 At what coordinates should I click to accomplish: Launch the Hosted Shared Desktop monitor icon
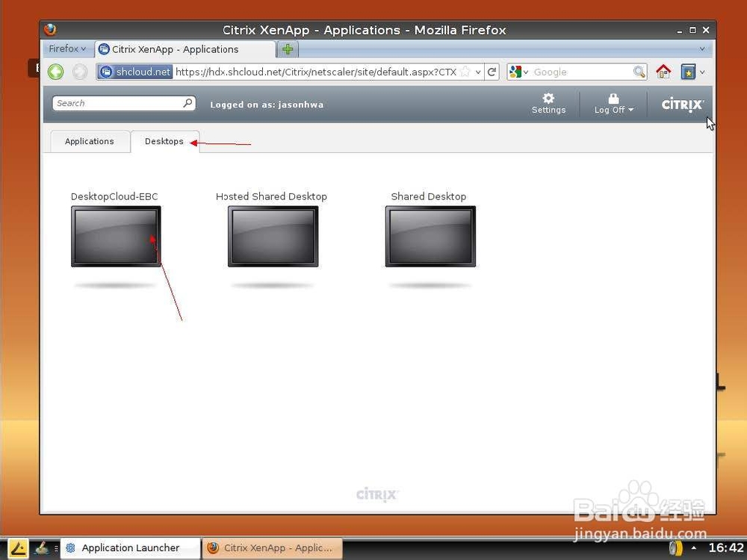point(273,236)
